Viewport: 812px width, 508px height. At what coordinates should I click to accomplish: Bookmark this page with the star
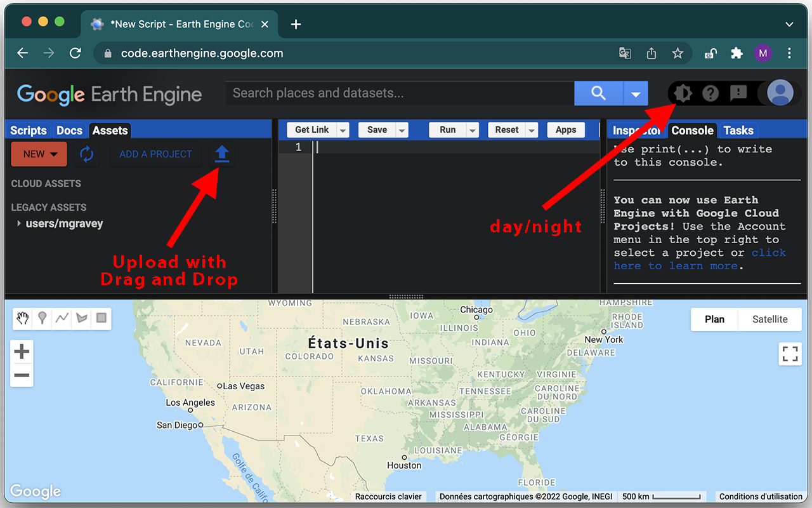pos(678,53)
